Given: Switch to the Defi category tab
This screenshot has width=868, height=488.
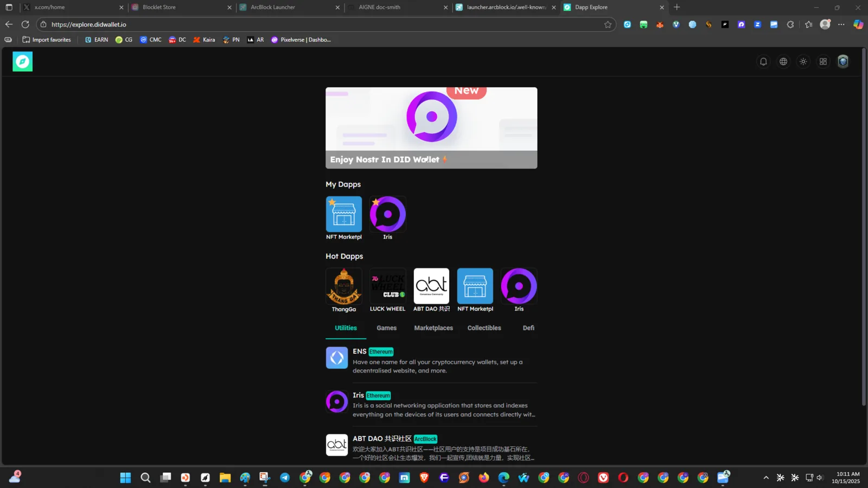Looking at the screenshot, I should pyautogui.click(x=528, y=328).
